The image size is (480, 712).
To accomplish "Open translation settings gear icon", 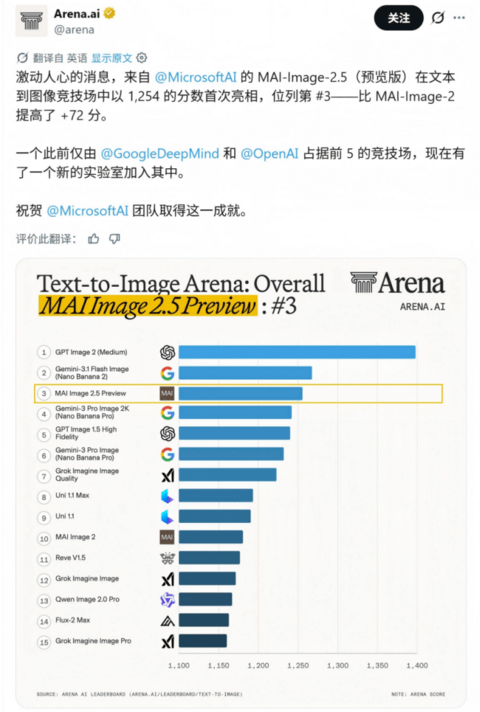I will [x=142, y=58].
